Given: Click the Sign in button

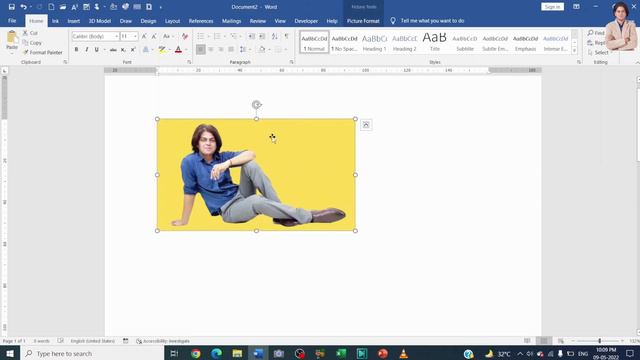Looking at the screenshot, I should (x=553, y=7).
